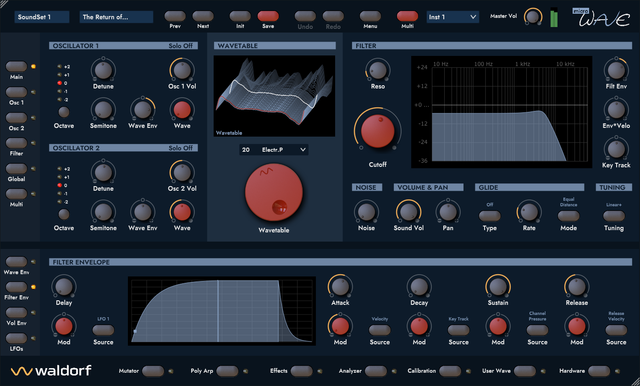This screenshot has height=386, width=640.
Task: Open the Vol Env page
Action: click(x=16, y=313)
